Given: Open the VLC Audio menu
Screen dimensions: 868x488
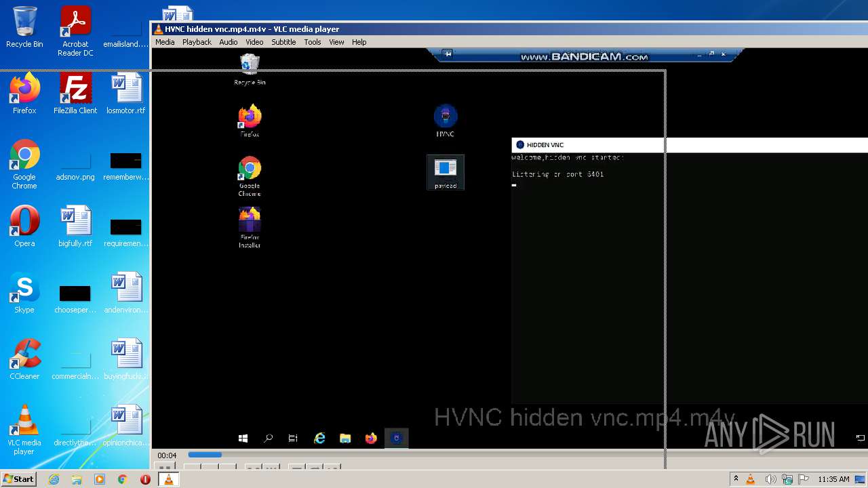Looking at the screenshot, I should (229, 42).
